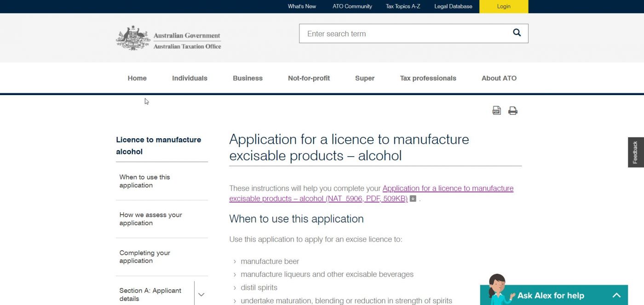The height and width of the screenshot is (305, 644).
Task: Open the application PDF link NAT 5906
Action: pyautogui.click(x=371, y=193)
